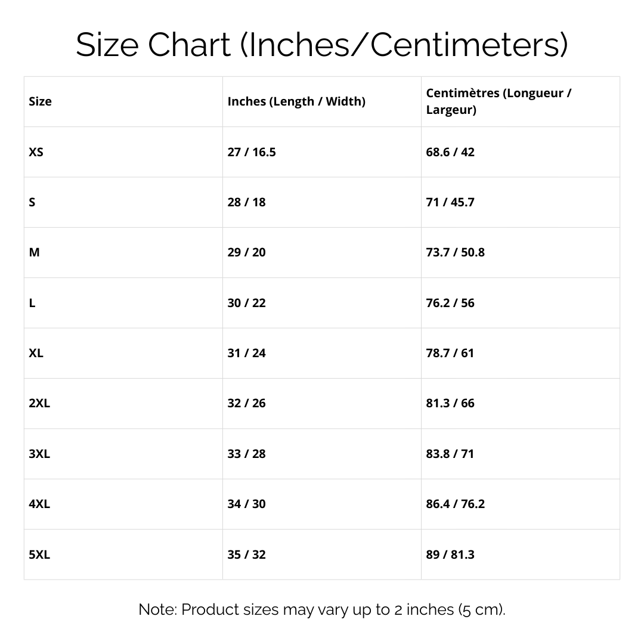Click the 32 / 26 inches cell
Image resolution: width=644 pixels, height=644 pixels.
tap(247, 403)
